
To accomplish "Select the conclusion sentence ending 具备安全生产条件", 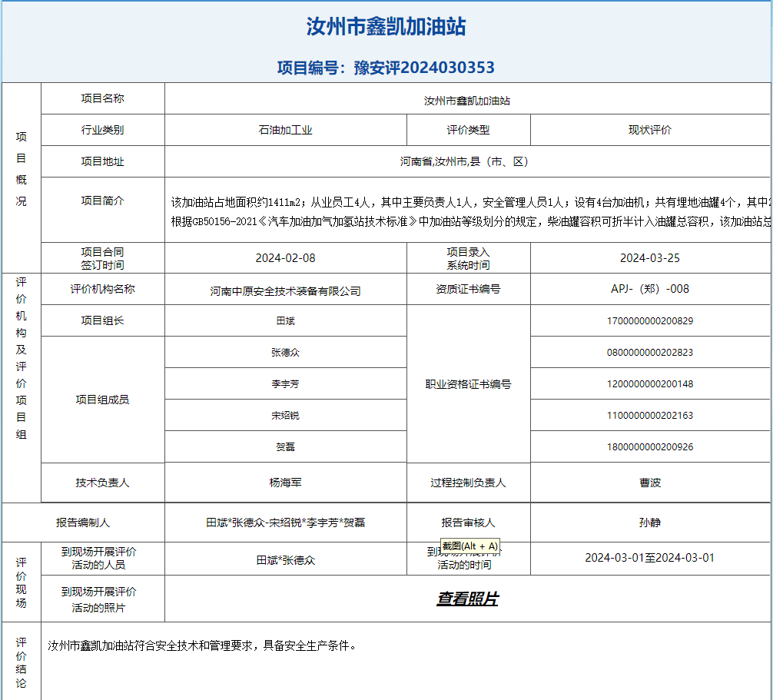I will click(201, 645).
